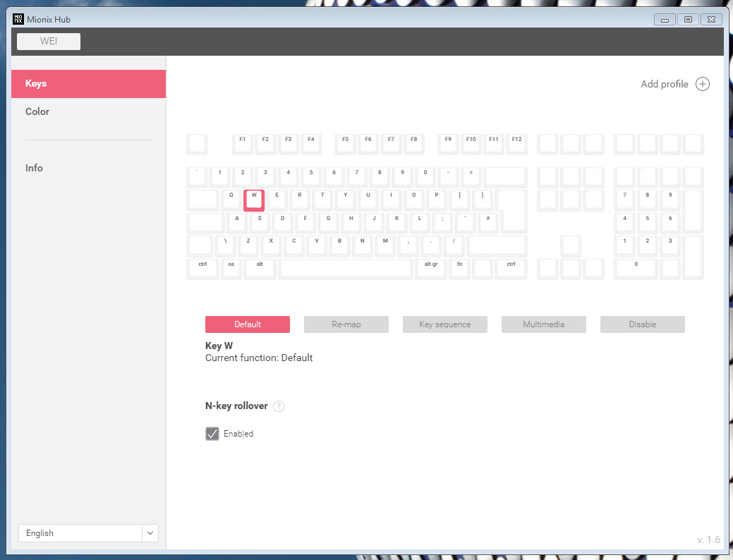Viewport: 733px width, 560px height.
Task: Select the R key on keyboard
Action: (x=300, y=200)
